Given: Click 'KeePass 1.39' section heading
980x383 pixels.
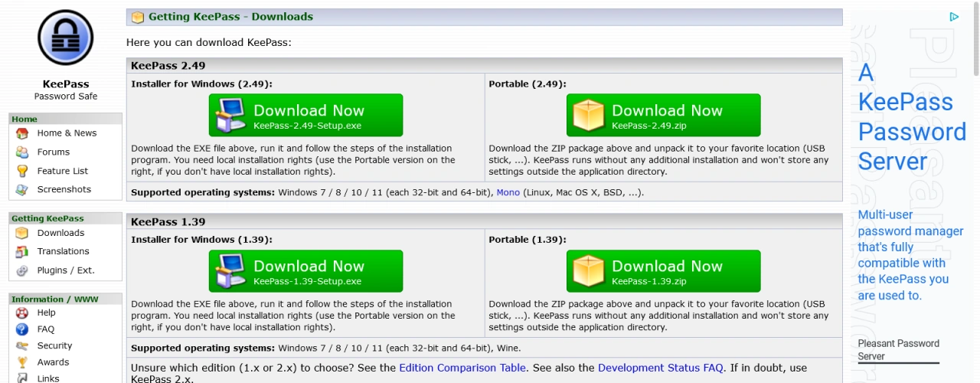Looking at the screenshot, I should 168,221.
